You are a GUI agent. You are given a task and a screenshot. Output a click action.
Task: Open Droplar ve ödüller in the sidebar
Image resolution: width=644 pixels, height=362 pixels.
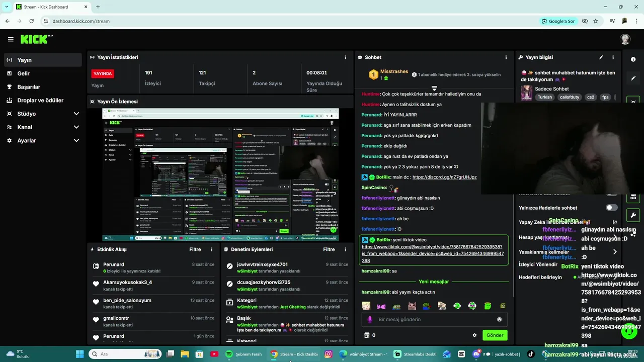pyautogui.click(x=43, y=100)
